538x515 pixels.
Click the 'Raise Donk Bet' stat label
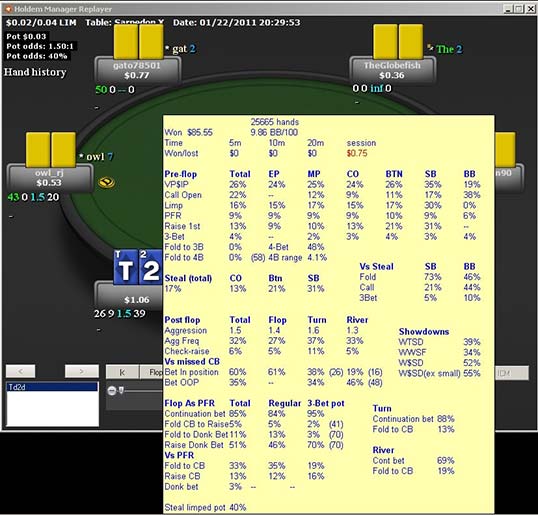coord(194,445)
